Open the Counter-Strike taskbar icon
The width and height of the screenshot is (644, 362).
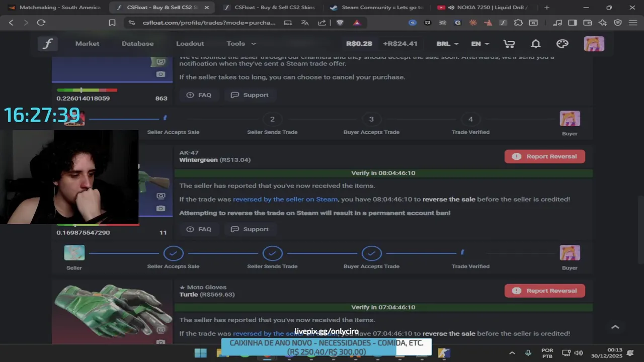coord(444,353)
